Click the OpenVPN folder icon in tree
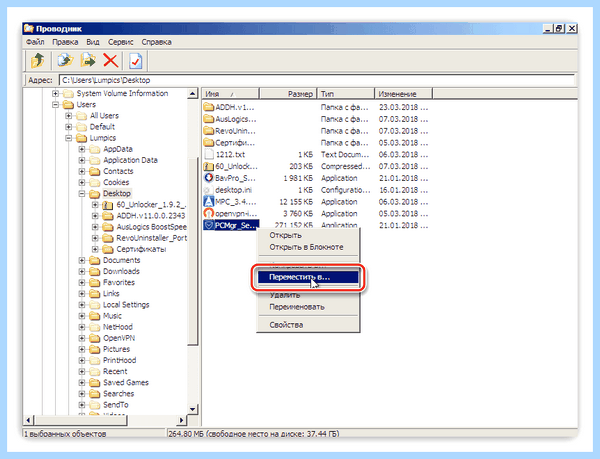 95,338
